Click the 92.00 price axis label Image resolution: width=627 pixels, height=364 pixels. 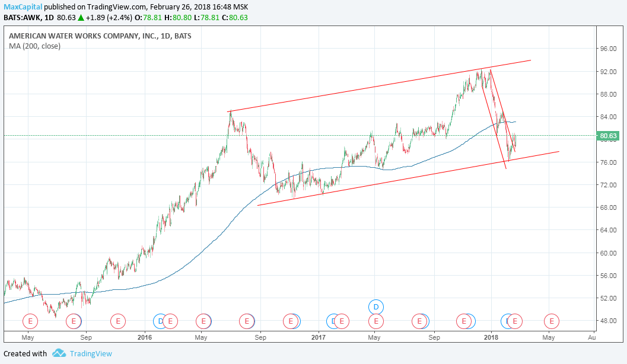pos(608,72)
